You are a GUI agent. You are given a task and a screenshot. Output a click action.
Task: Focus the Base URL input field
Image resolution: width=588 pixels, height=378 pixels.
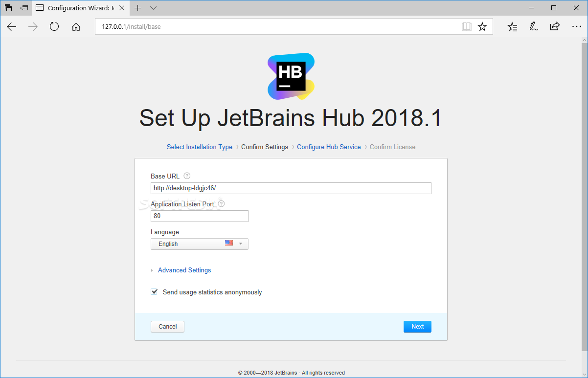pos(291,188)
